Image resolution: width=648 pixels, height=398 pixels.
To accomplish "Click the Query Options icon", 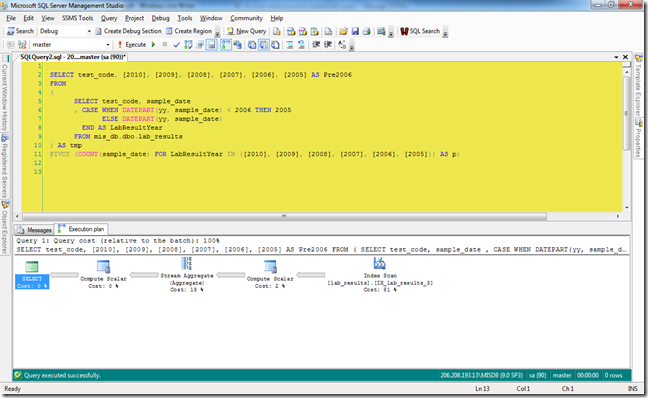I will point(200,45).
